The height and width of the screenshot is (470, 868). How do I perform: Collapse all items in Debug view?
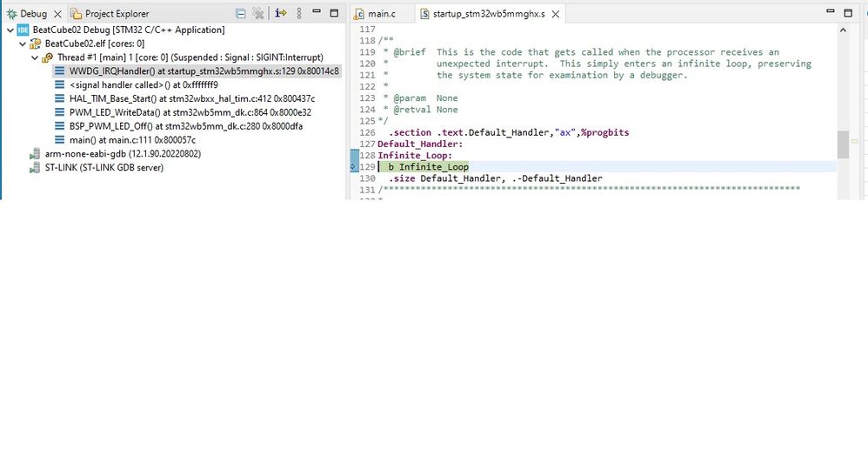coord(240,13)
